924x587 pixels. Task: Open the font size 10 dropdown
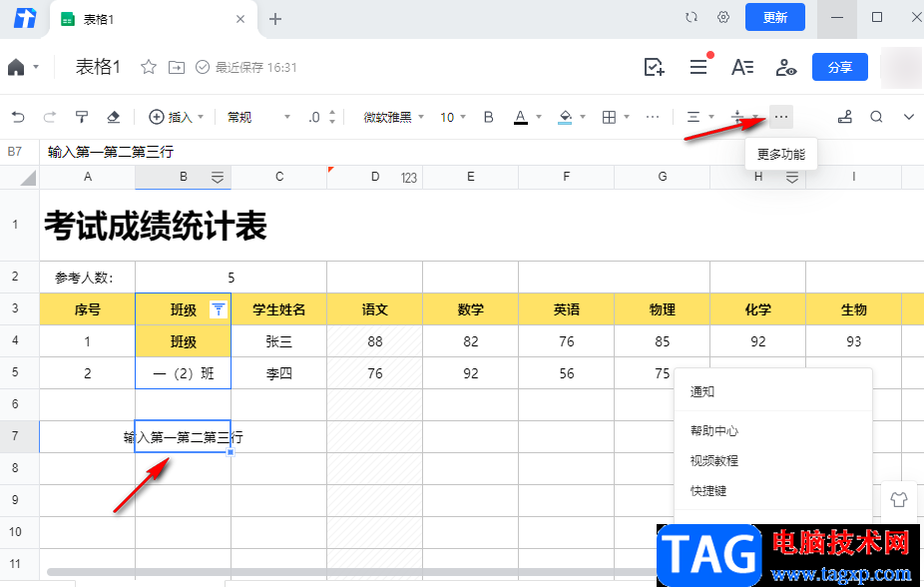pos(453,117)
